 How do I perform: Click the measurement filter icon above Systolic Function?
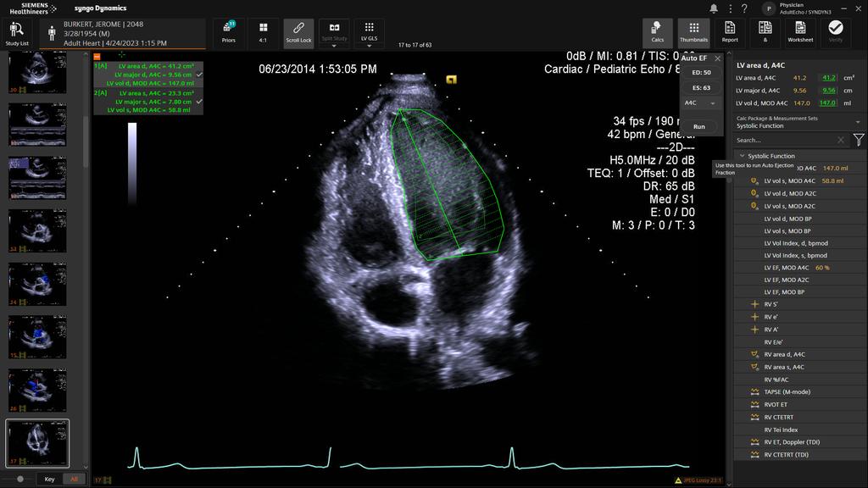pyautogui.click(x=858, y=141)
